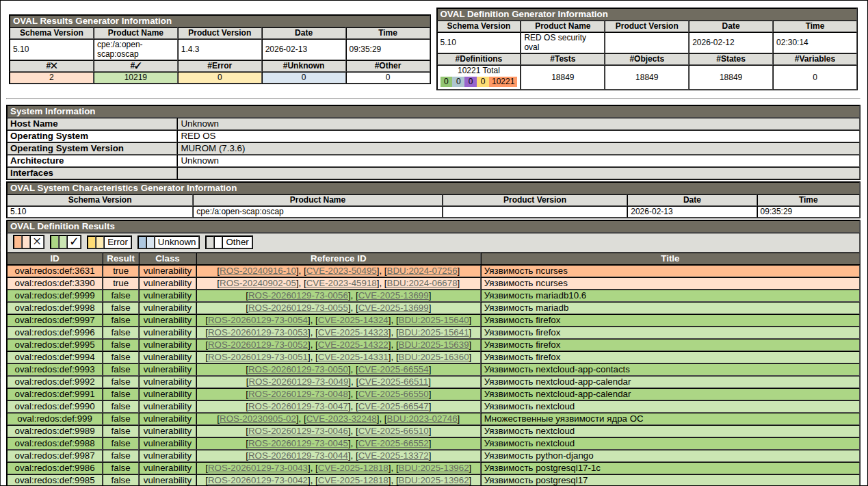Open the BDU:2025-16360 link
This screenshot has width=868, height=486.
[434, 357]
